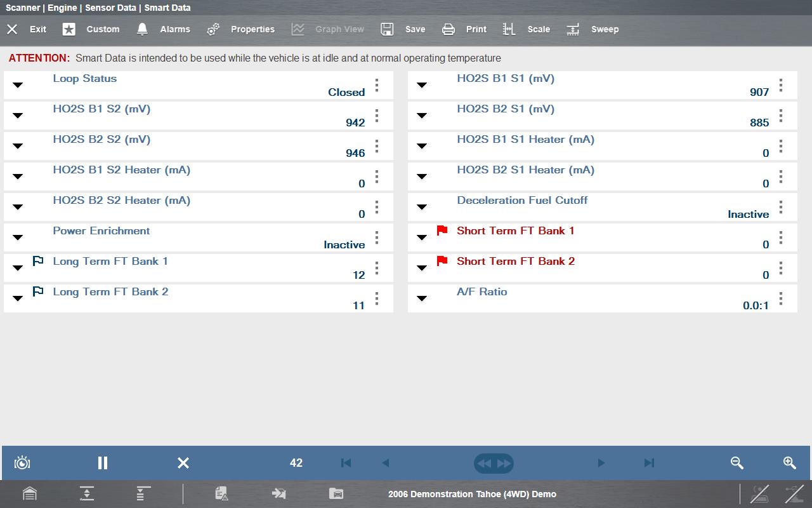Click the zoom in magnifier

tap(789, 463)
